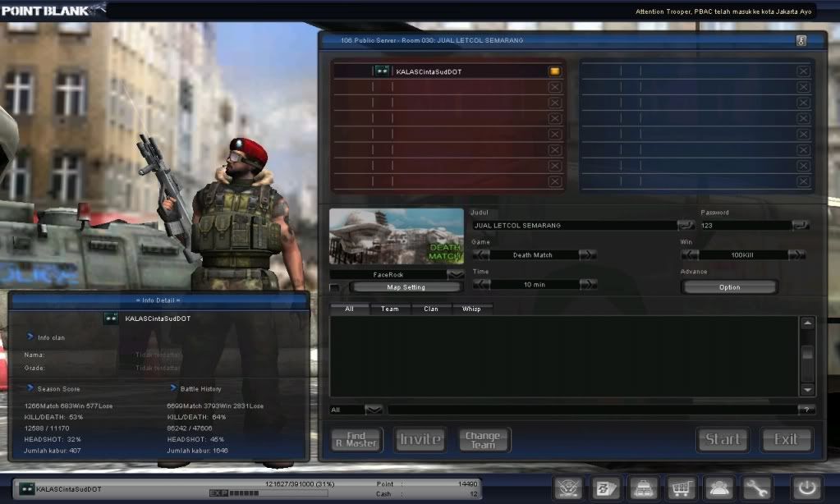840x504 pixels.
Task: Focus the chat message input field
Action: [x=593, y=410]
